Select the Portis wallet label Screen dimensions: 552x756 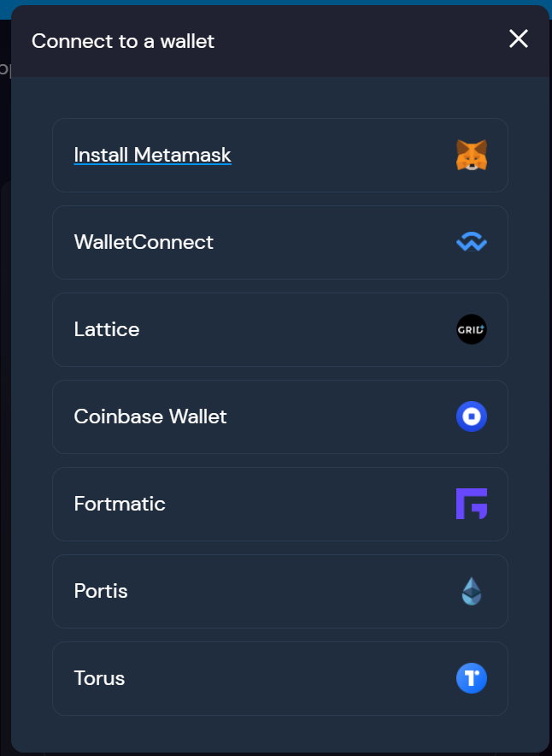point(101,591)
